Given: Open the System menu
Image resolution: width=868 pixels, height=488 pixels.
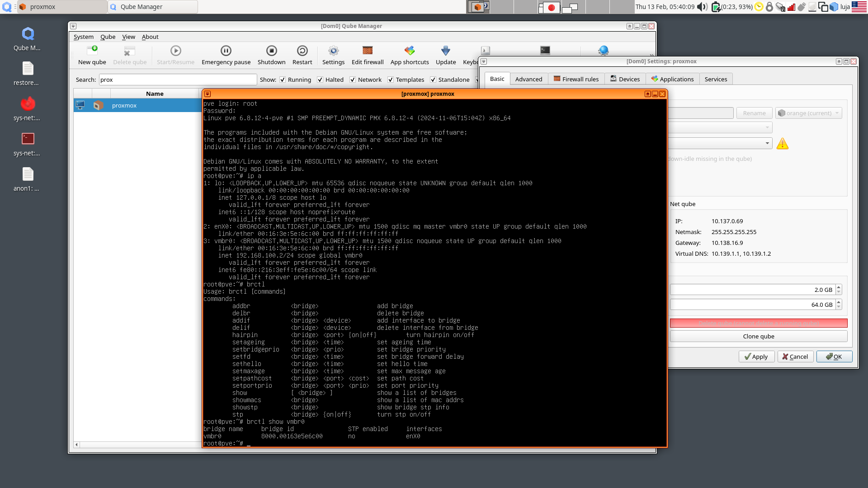Looking at the screenshot, I should coord(84,37).
